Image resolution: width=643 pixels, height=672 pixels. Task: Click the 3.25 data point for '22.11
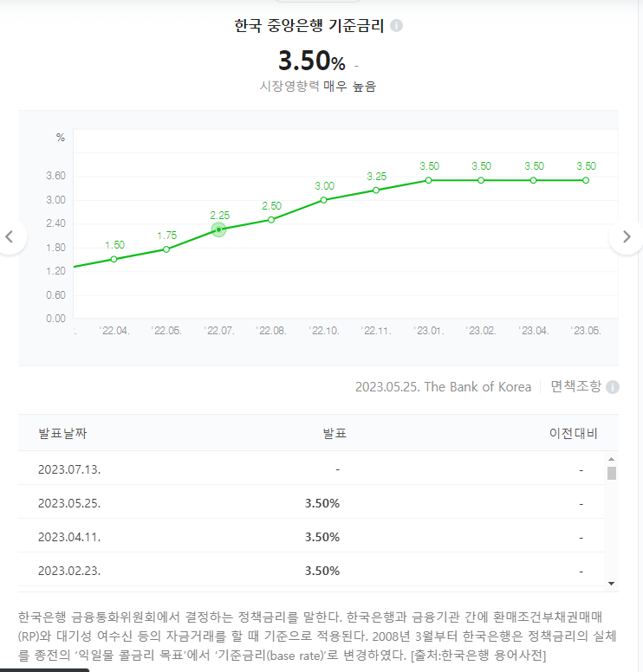[376, 190]
